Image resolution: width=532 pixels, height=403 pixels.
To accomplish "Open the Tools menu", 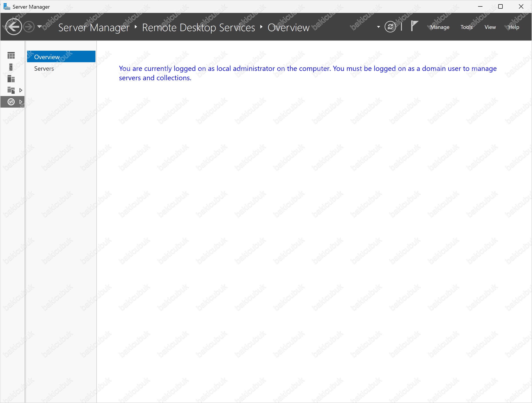I will tap(466, 27).
